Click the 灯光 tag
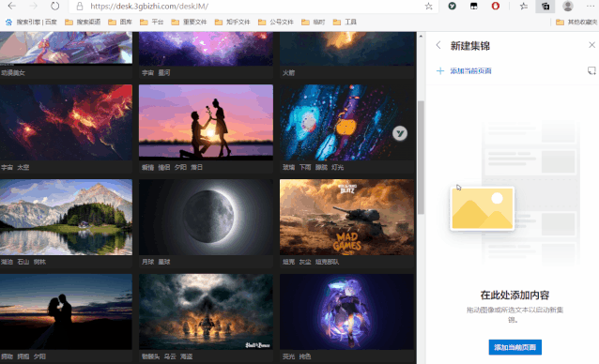 pyautogui.click(x=338, y=167)
